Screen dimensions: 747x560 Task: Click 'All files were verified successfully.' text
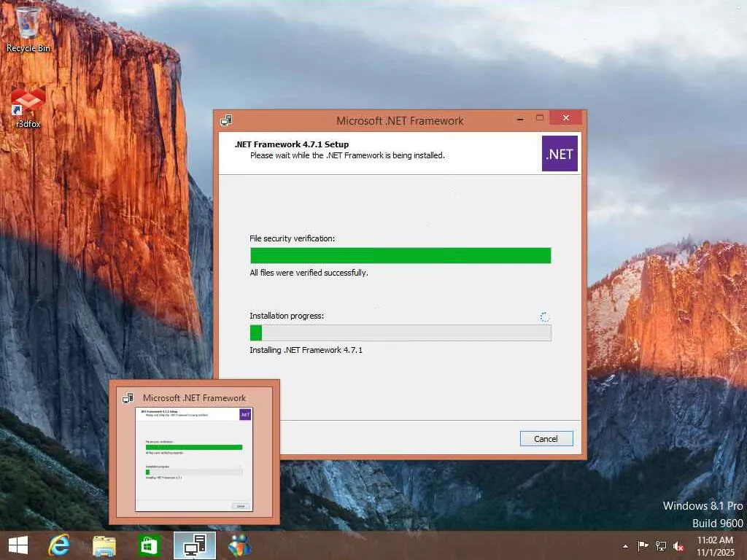(309, 273)
